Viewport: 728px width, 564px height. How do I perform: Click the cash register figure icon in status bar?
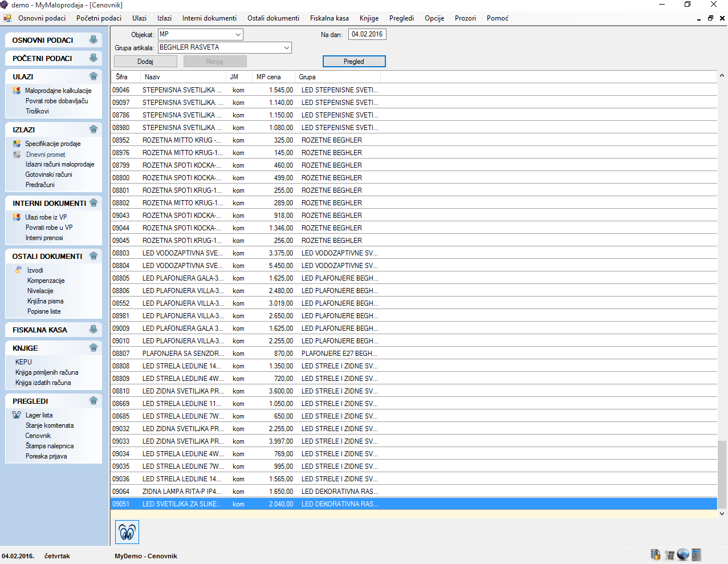(x=669, y=554)
